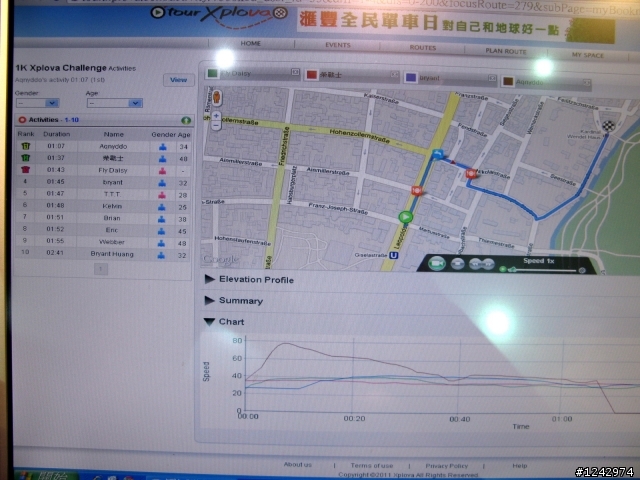
Task: Open the Age filter dropdown
Action: pos(114,103)
